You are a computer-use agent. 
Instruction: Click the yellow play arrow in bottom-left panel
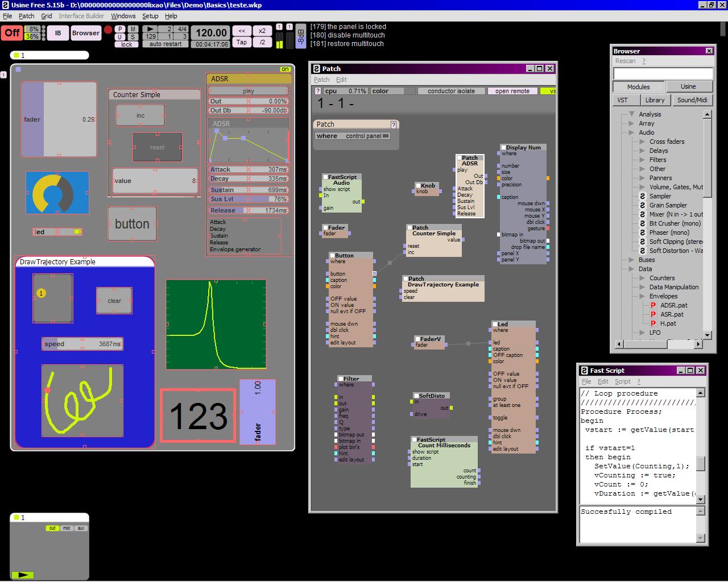(x=23, y=575)
